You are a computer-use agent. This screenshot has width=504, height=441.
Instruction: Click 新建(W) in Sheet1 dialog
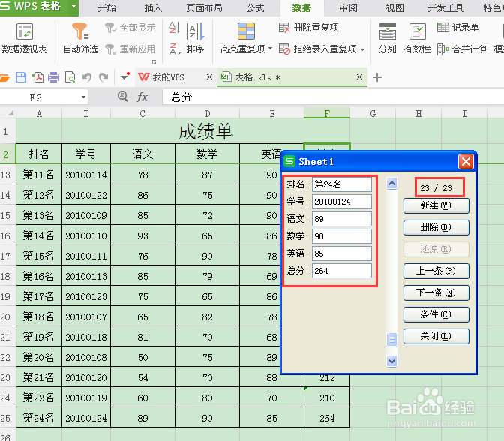pyautogui.click(x=436, y=205)
